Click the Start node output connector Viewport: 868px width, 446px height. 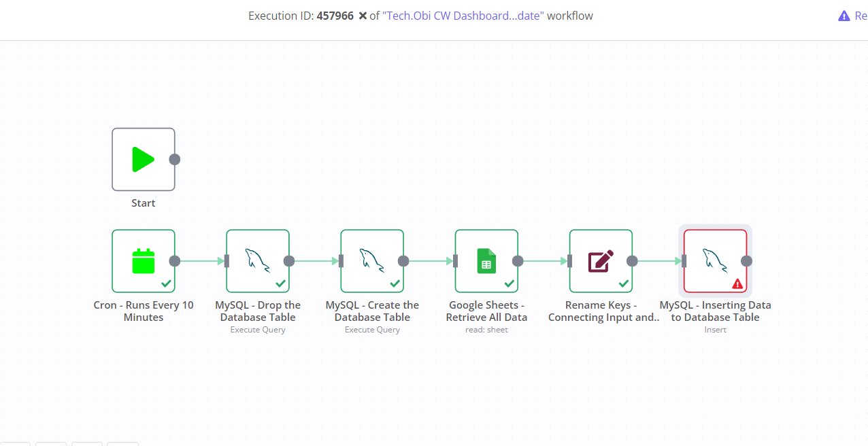[175, 159]
